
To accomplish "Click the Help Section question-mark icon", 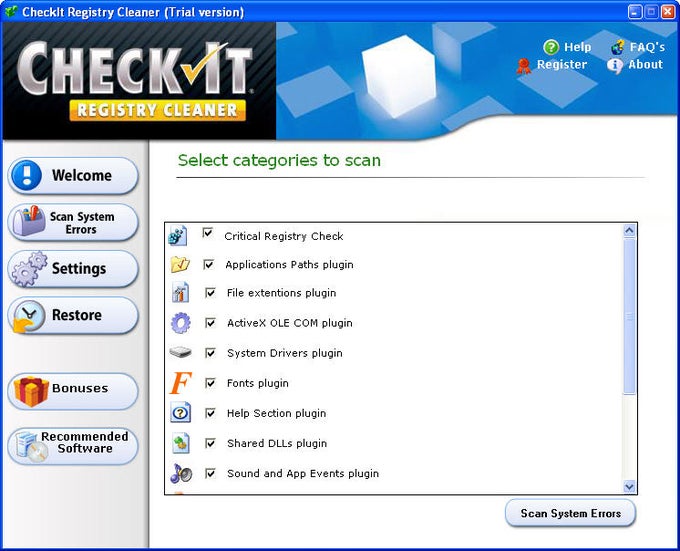I will 180,413.
